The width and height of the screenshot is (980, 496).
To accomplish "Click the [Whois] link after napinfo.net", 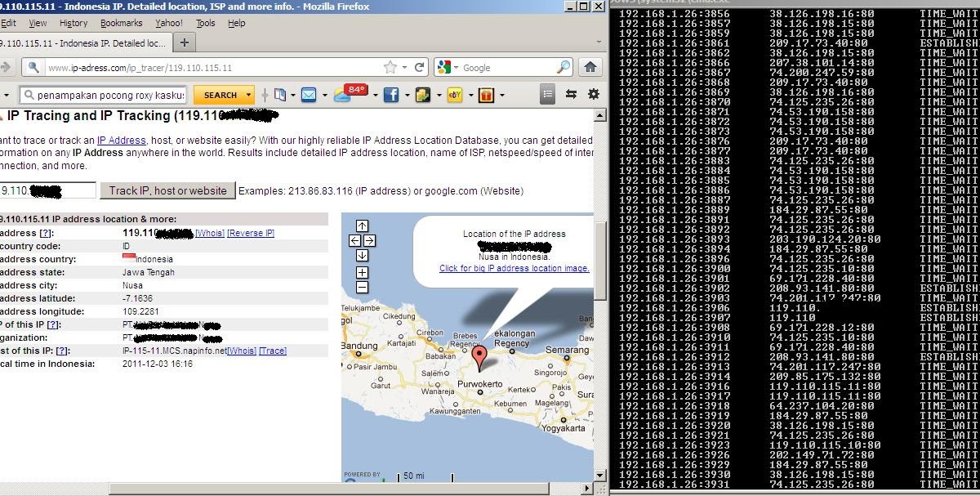I will click(241, 351).
